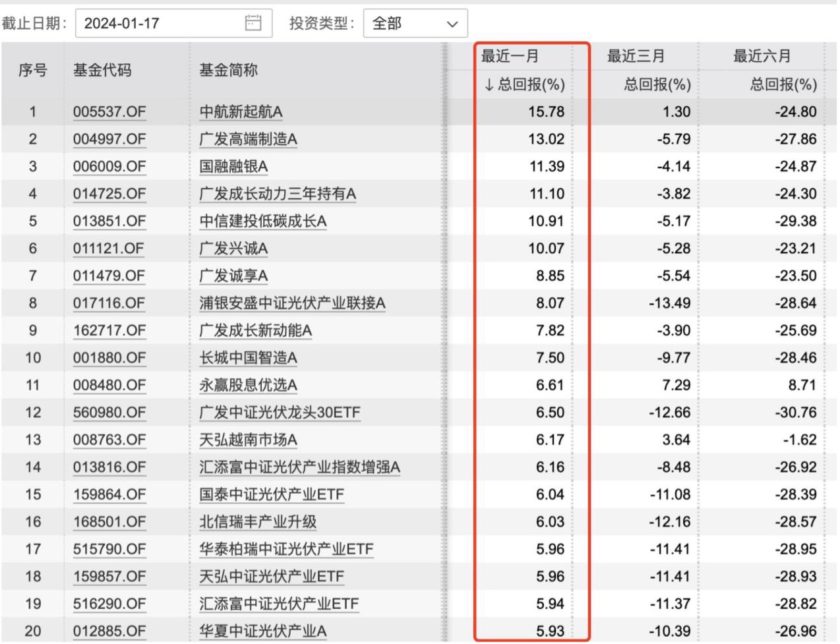Open fund link 天弘越南市场A
Image resolution: width=840 pixels, height=644 pixels.
(x=248, y=440)
